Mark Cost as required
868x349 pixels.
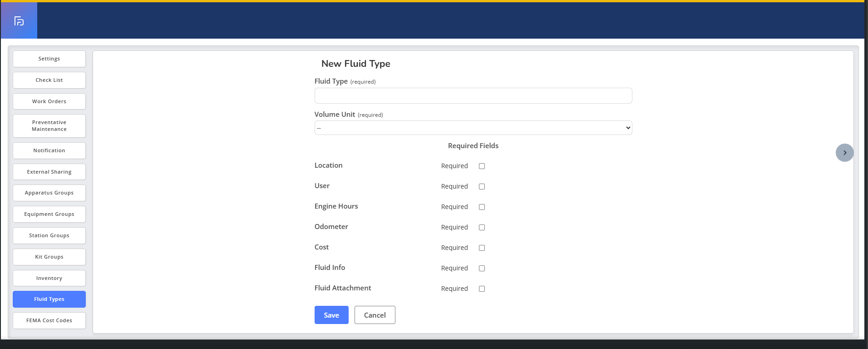pyautogui.click(x=482, y=248)
